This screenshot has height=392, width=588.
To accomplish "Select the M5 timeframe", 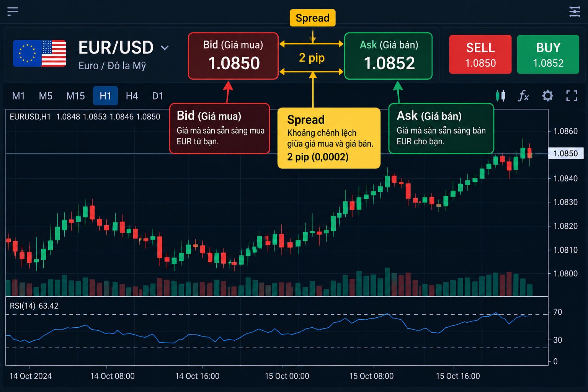I will [x=46, y=96].
